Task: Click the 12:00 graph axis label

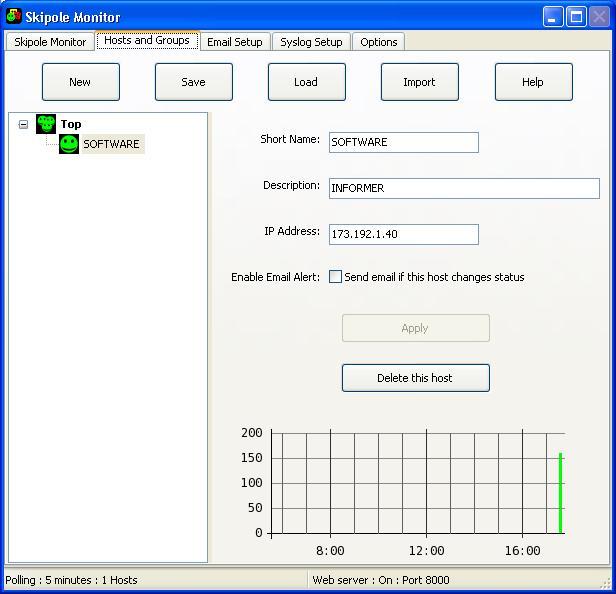Action: point(426,551)
